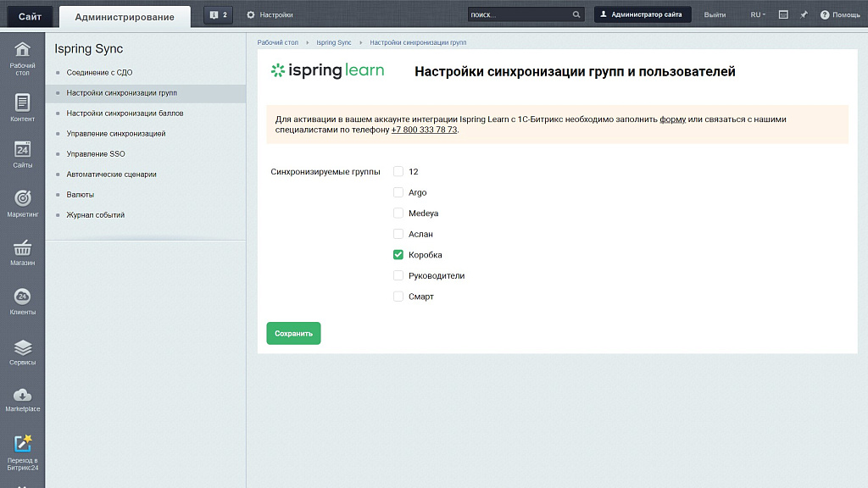Open the Клиенты sidebar section
The image size is (868, 488).
click(x=23, y=298)
